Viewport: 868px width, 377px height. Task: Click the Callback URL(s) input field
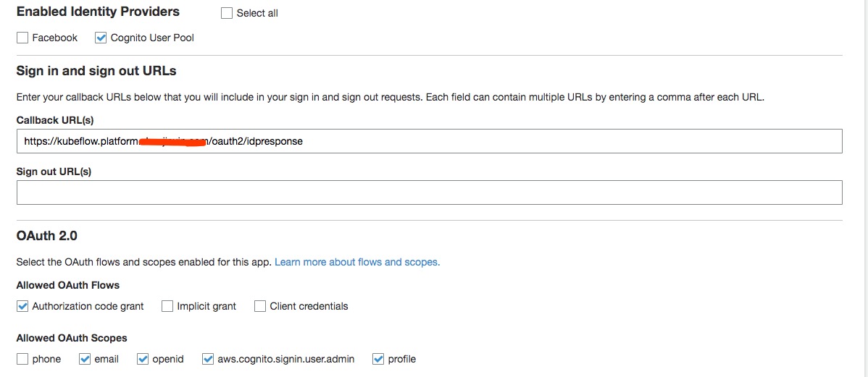(430, 142)
